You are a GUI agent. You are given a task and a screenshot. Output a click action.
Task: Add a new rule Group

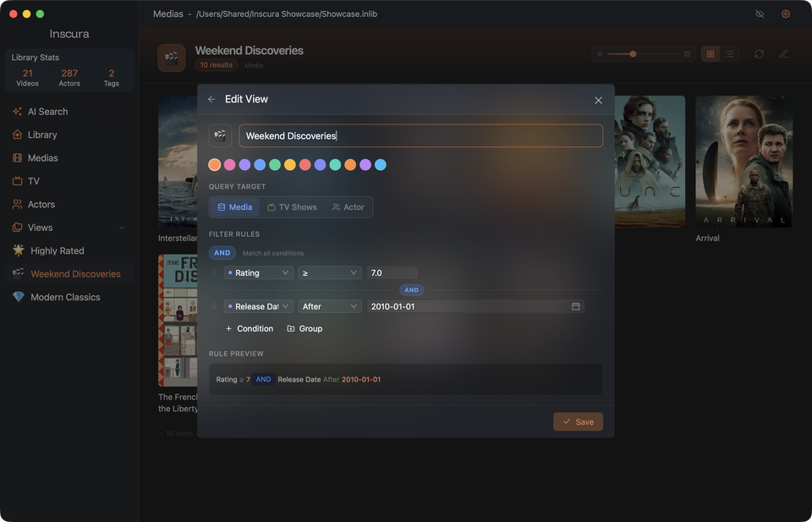click(x=304, y=329)
